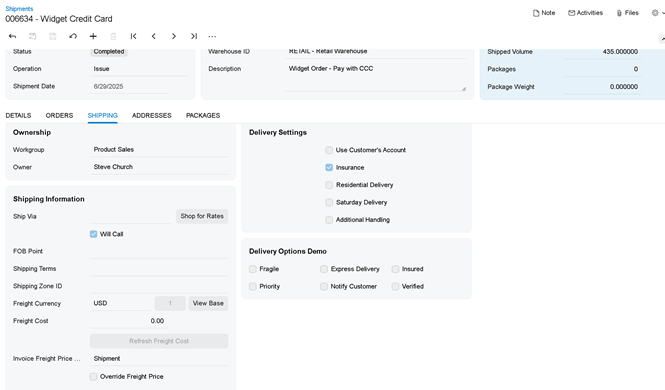665x390 pixels.
Task: Click the Completed status value
Action: click(109, 52)
